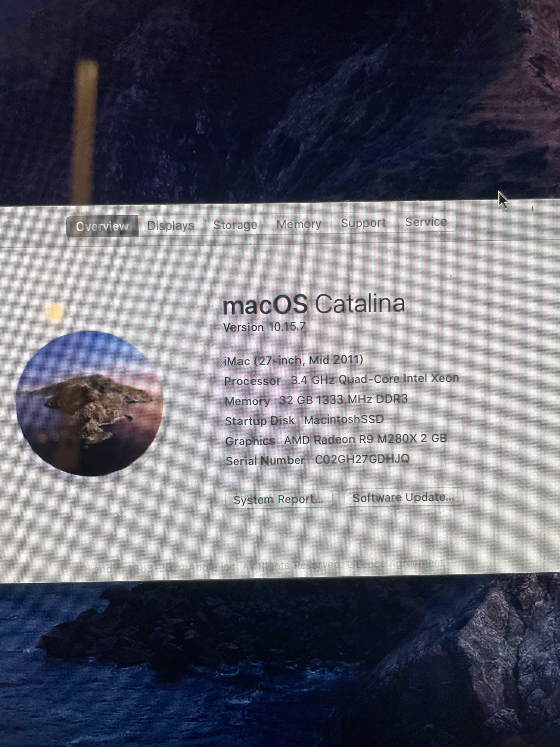
Task: Select the Overview tab
Action: (x=102, y=226)
